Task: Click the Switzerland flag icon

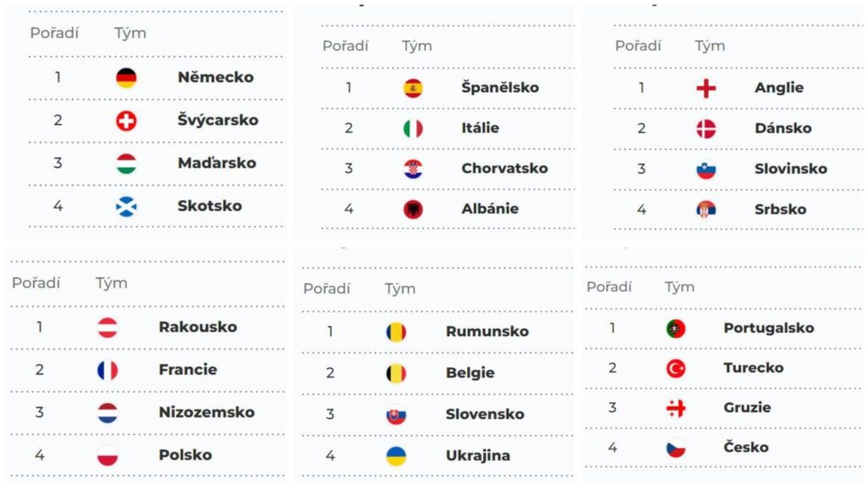Action: 126,120
